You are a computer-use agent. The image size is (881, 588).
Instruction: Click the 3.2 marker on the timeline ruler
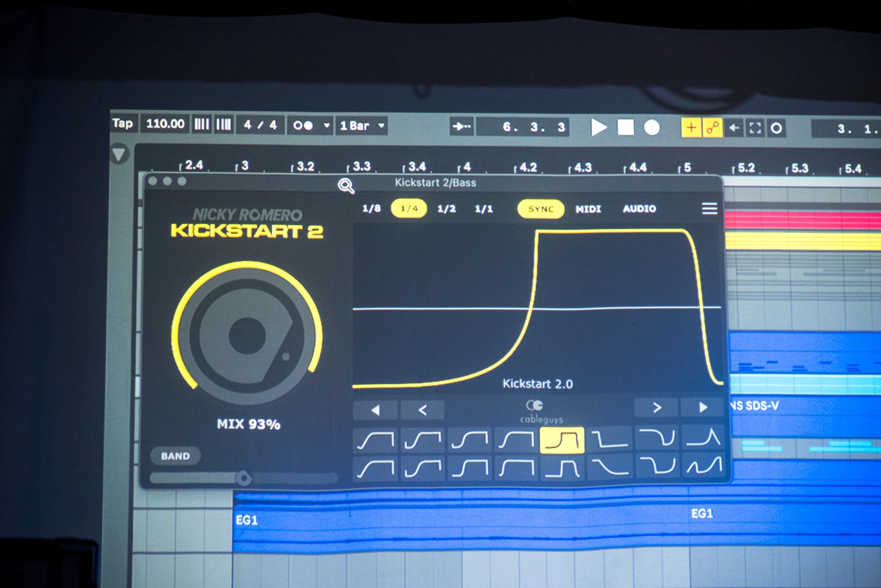(305, 166)
